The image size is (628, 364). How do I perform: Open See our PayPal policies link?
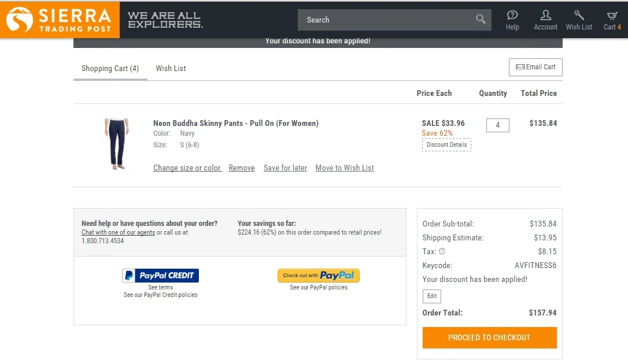click(319, 287)
